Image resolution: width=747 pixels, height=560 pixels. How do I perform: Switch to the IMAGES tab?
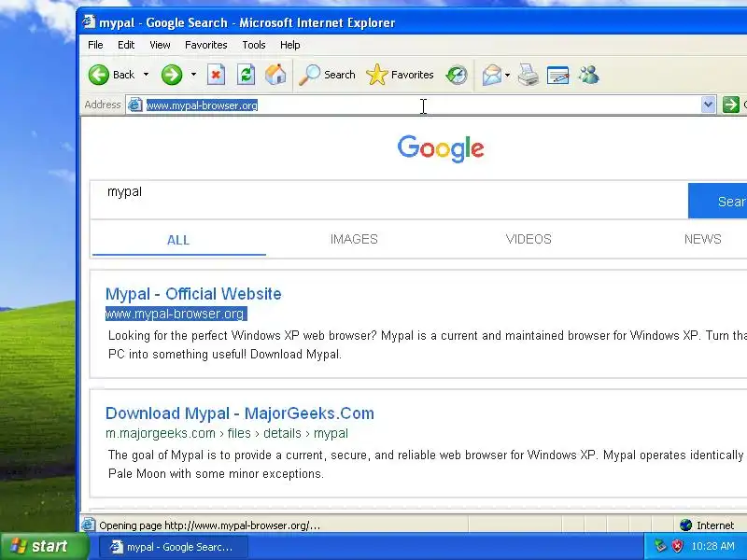click(354, 239)
